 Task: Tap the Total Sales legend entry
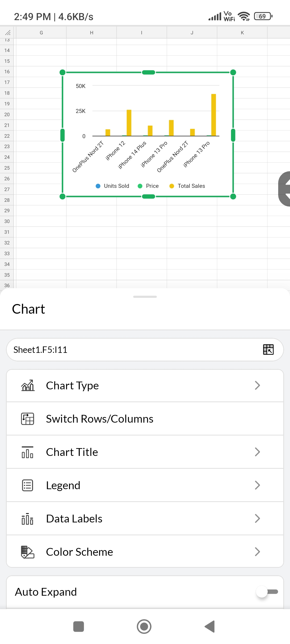pos(187,186)
